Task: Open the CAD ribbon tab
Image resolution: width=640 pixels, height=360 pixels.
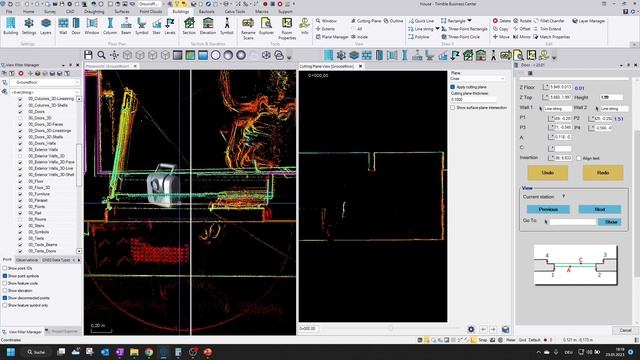Action: pyautogui.click(x=70, y=12)
